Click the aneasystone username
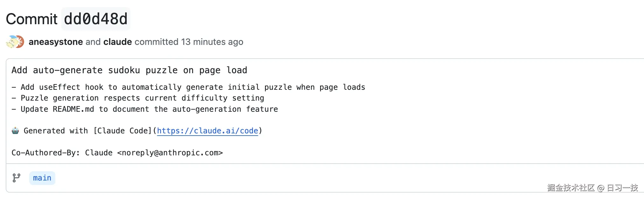Viewport: 644px width, 198px height. (56, 42)
